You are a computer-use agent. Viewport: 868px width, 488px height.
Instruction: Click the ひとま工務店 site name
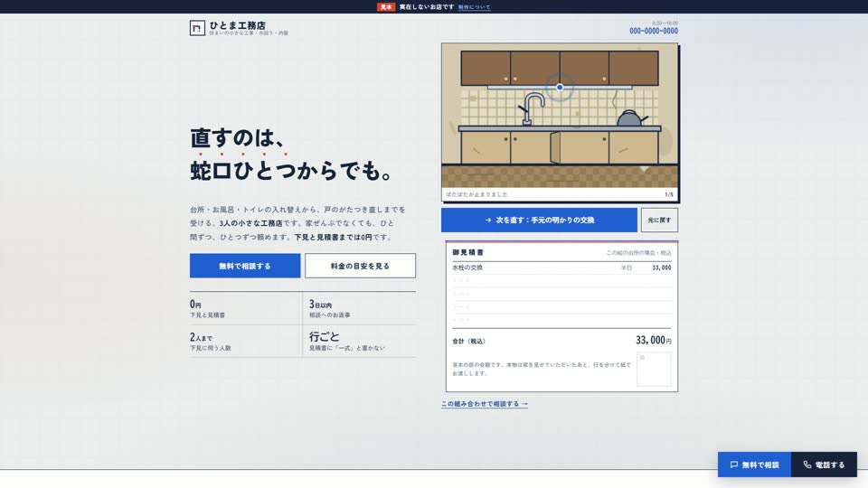237,25
